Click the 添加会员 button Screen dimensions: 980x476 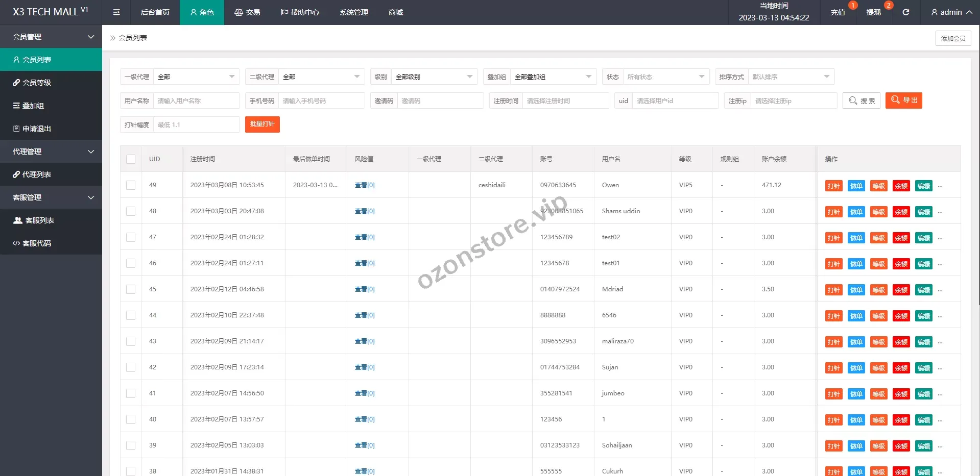tap(953, 38)
